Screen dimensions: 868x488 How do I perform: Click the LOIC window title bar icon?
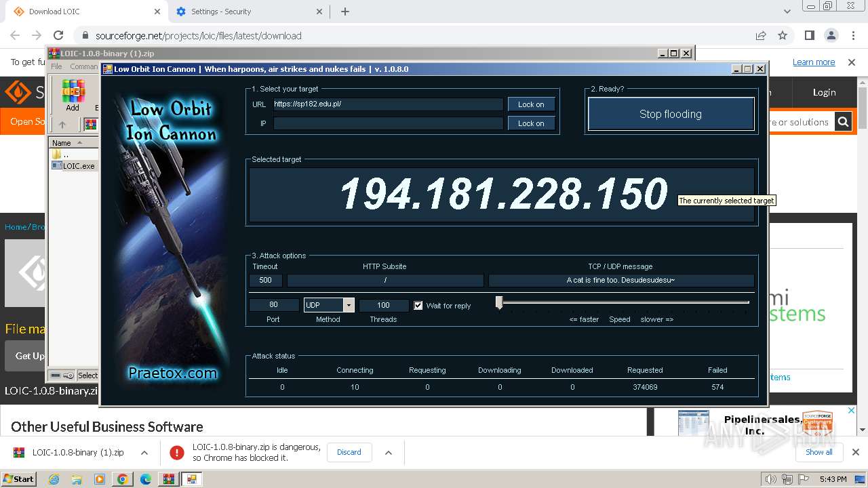click(x=107, y=69)
